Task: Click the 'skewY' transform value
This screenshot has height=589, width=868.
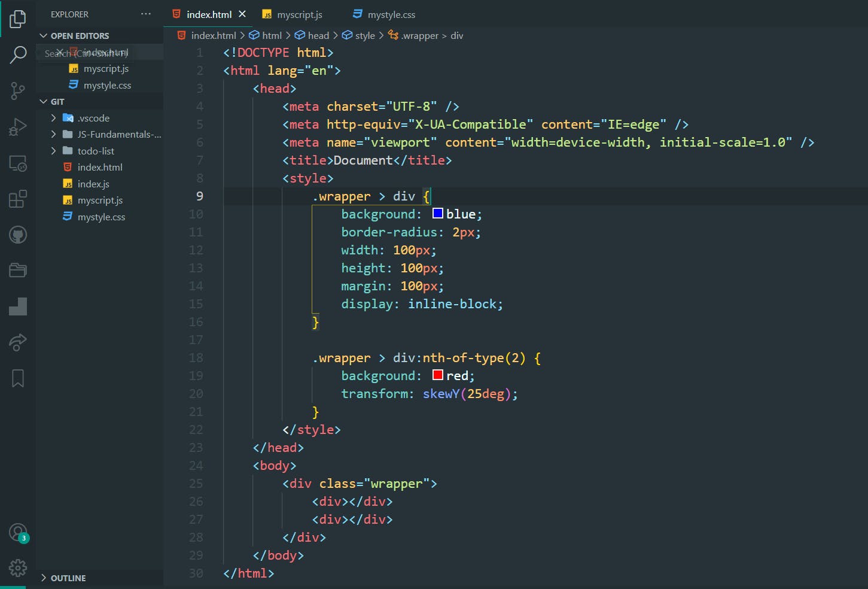Action: coord(441,394)
